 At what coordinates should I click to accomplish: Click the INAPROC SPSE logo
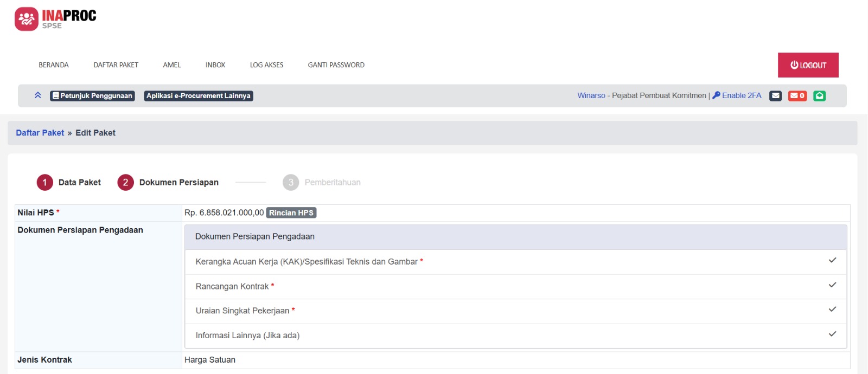tap(55, 19)
